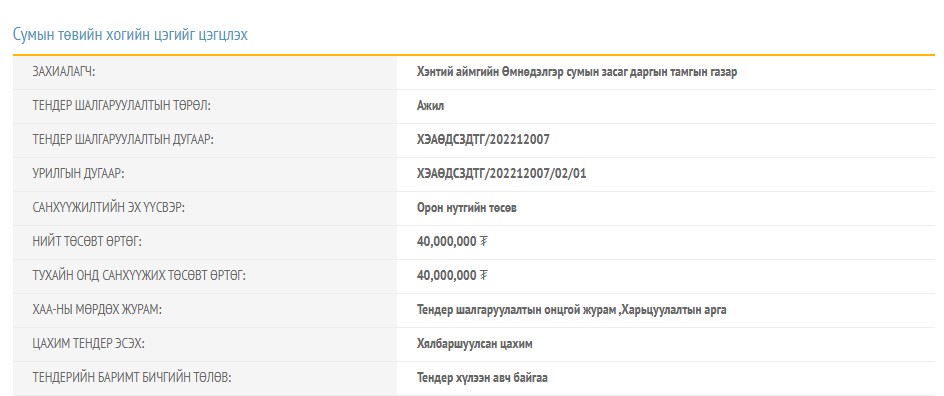
Task: Click the heading Сумын төвийн хогийн цэгийг цэгцлэх
Action: coord(130,34)
